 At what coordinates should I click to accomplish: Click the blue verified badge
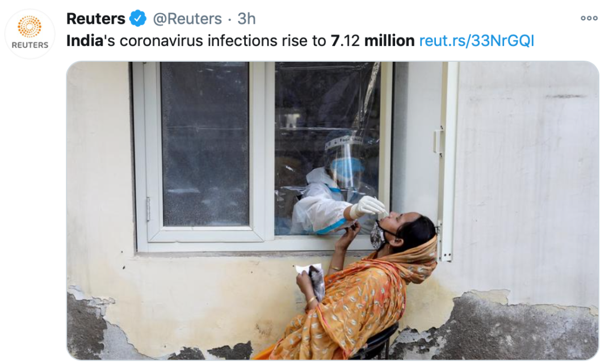[x=137, y=18]
